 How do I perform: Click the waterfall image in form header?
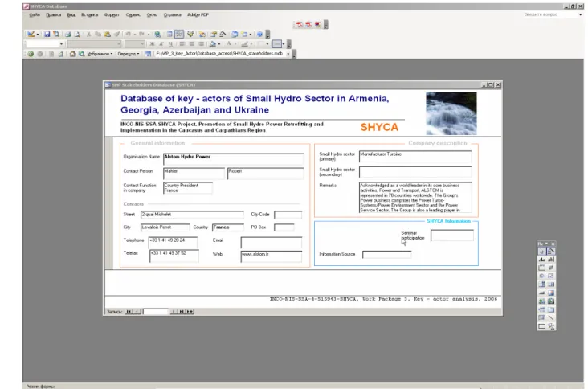coord(451,113)
